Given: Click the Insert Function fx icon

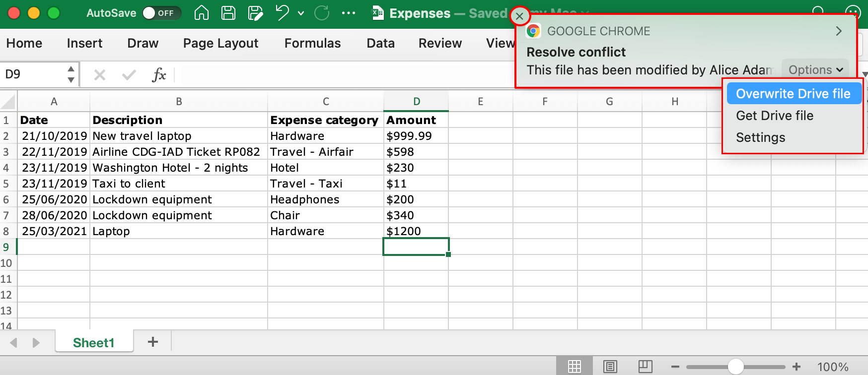Looking at the screenshot, I should 159,75.
